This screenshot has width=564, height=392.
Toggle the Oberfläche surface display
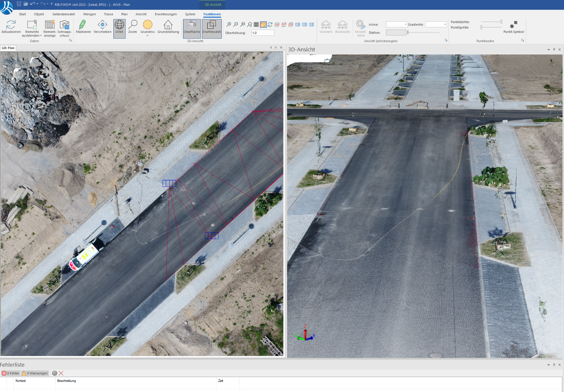pos(192,25)
